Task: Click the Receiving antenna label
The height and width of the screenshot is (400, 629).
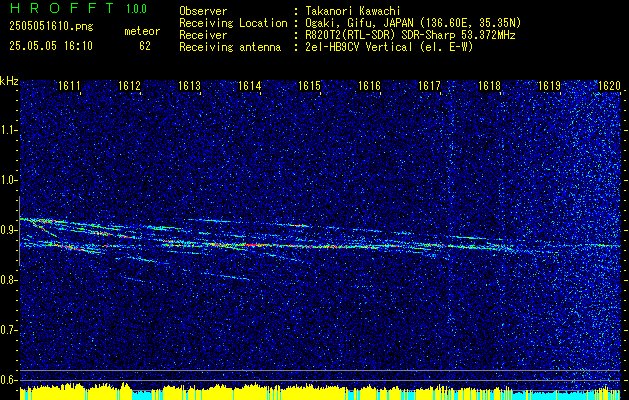Action: (x=230, y=47)
